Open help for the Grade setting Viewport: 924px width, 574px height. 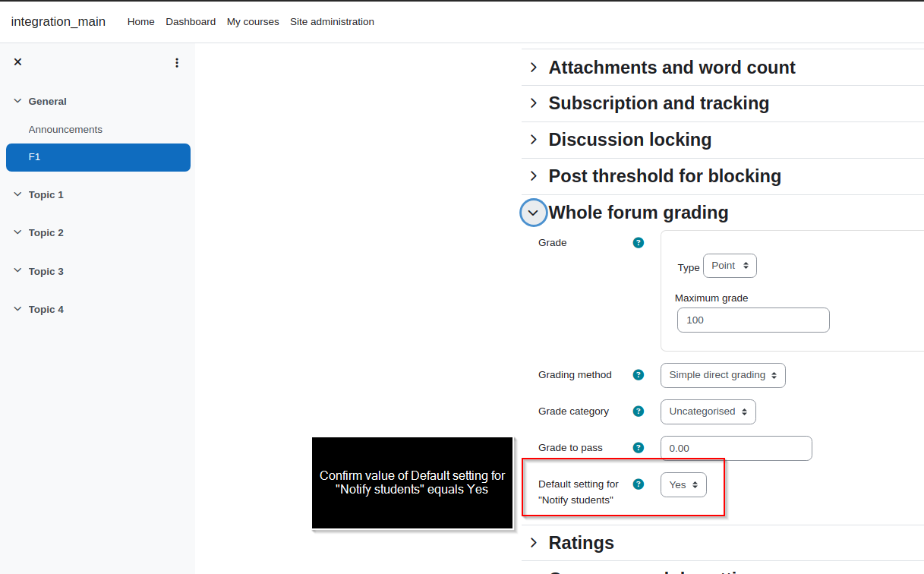point(639,243)
